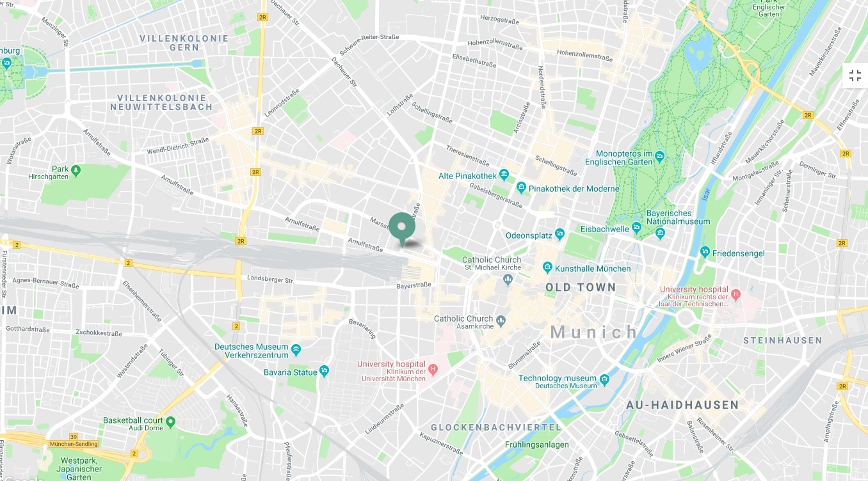Image resolution: width=868 pixels, height=481 pixels.
Task: Exit fullscreen map view button
Action: (855, 75)
